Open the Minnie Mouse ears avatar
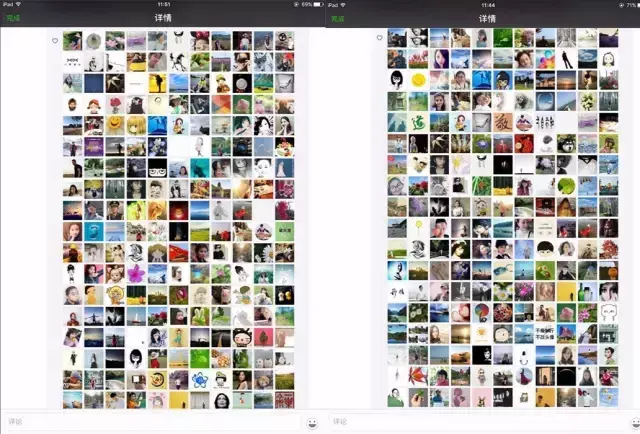 tap(200, 40)
